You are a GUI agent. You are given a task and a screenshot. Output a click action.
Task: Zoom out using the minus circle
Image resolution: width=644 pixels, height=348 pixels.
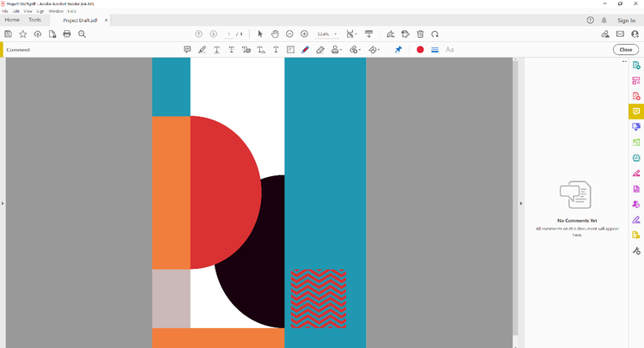(x=289, y=34)
